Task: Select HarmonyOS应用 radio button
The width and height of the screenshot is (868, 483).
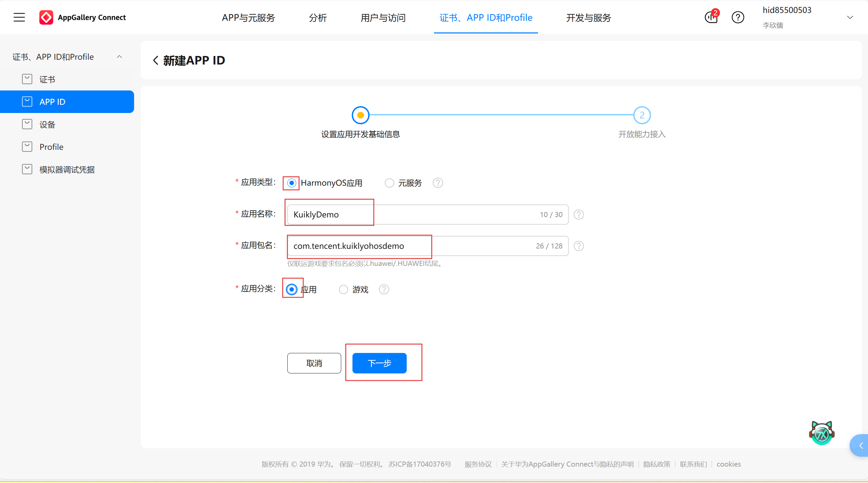Action: pyautogui.click(x=291, y=183)
